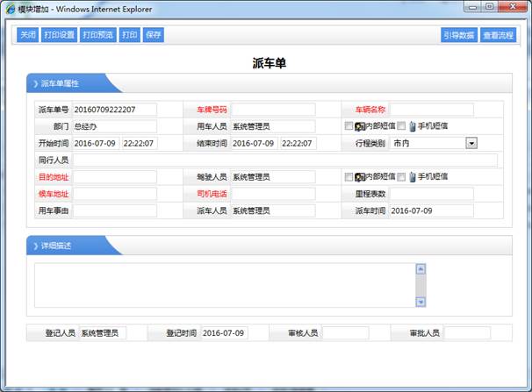The image size is (532, 392).
Task: Save the form with 保存
Action: coord(154,35)
